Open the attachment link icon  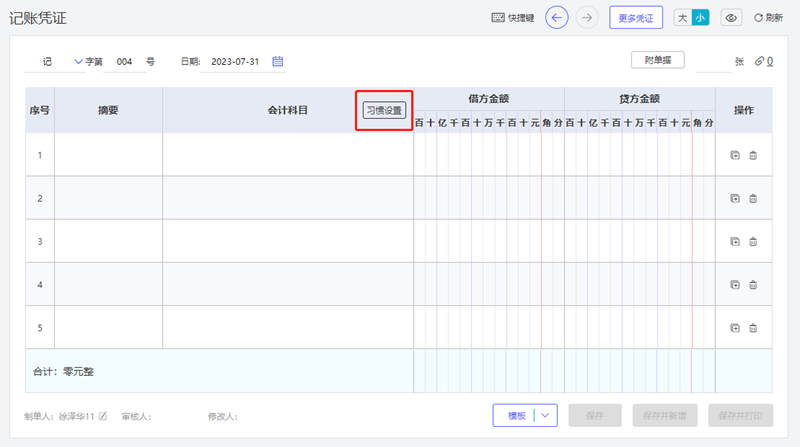tap(759, 61)
